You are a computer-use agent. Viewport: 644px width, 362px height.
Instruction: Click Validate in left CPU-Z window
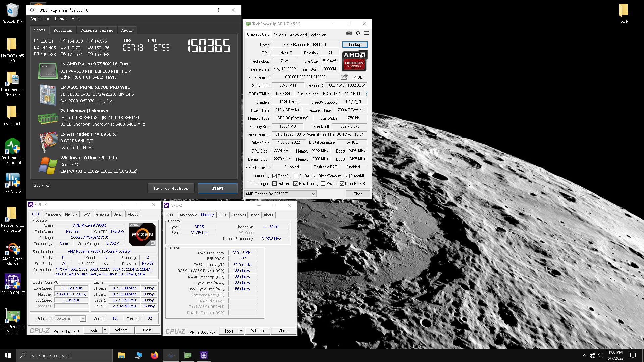[x=121, y=330]
